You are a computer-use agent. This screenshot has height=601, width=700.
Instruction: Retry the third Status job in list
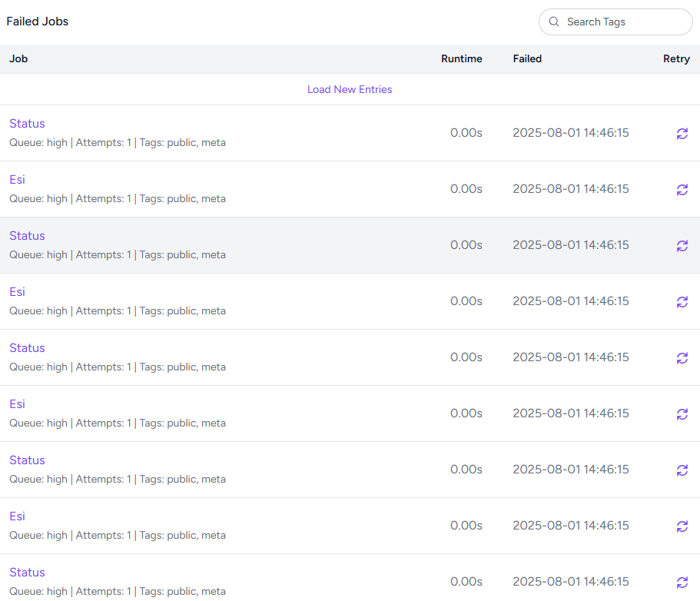[682, 358]
